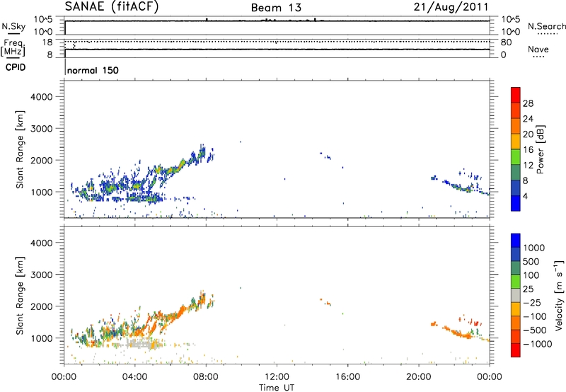The image size is (566, 392).
Task: Click the Nave legend label
Action: coord(538,50)
